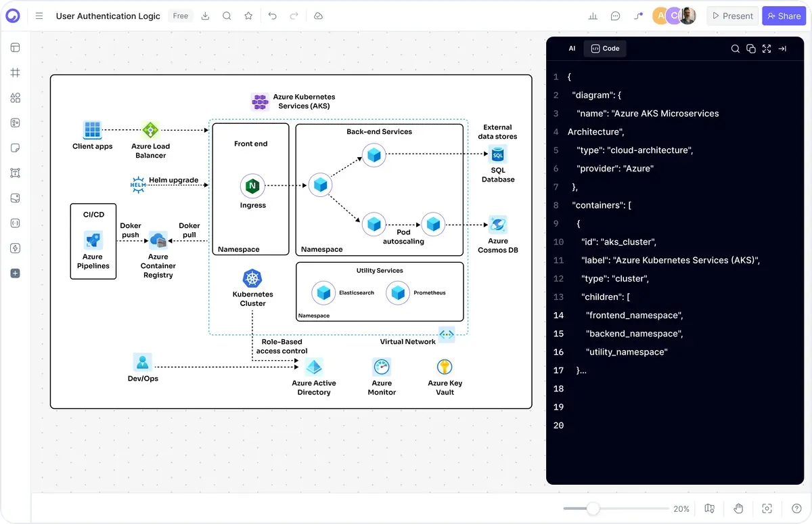Open the shapes library in sidebar
Image resolution: width=812 pixels, height=524 pixels.
(x=16, y=97)
